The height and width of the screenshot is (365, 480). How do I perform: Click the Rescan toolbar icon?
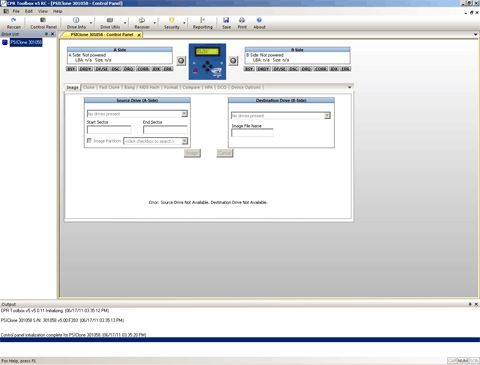click(14, 20)
